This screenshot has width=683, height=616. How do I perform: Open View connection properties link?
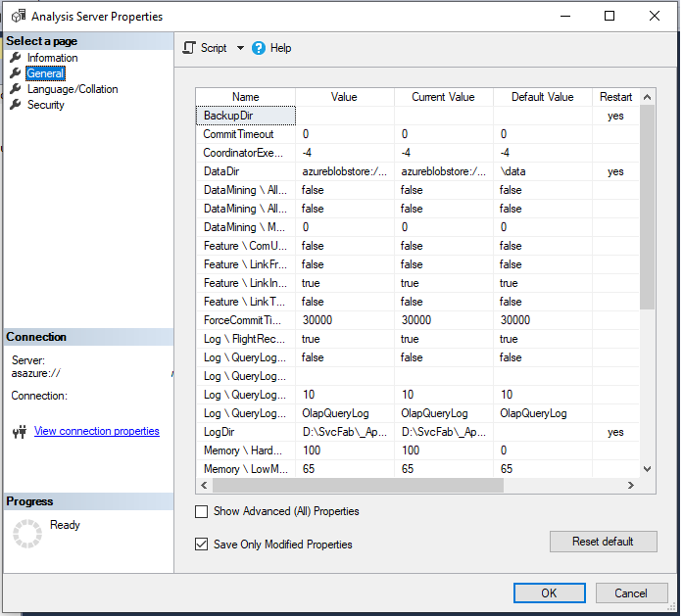click(x=97, y=431)
